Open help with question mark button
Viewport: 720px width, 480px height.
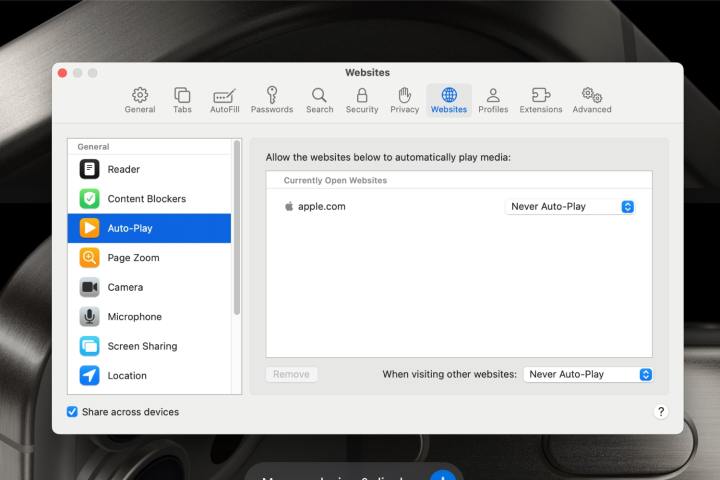[x=661, y=412]
